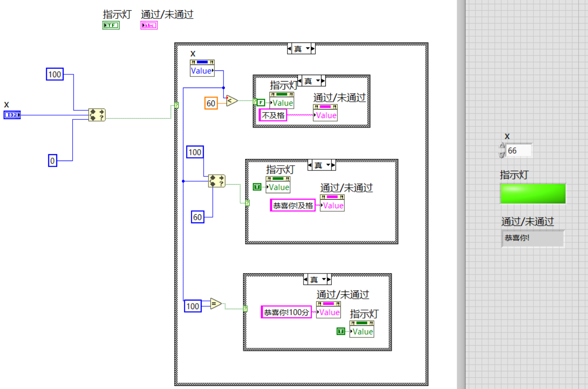This screenshot has width=588, height=389.
Task: Click the x numeric field showing 66
Action: click(x=519, y=151)
